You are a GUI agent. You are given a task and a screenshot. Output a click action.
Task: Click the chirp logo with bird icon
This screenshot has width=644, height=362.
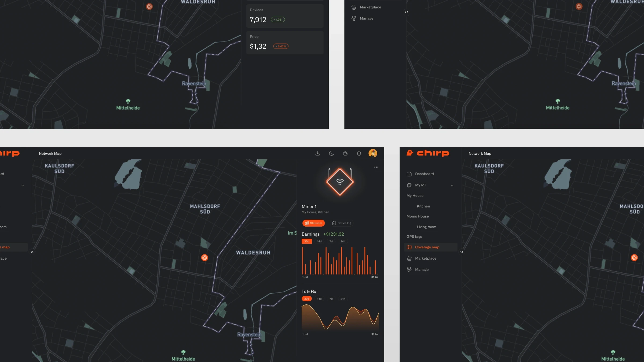point(428,153)
